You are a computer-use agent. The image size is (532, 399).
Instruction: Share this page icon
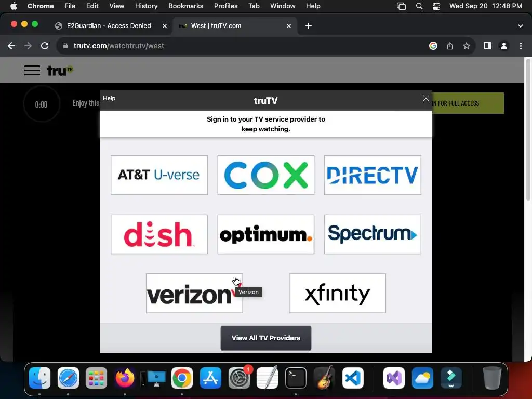[450, 46]
